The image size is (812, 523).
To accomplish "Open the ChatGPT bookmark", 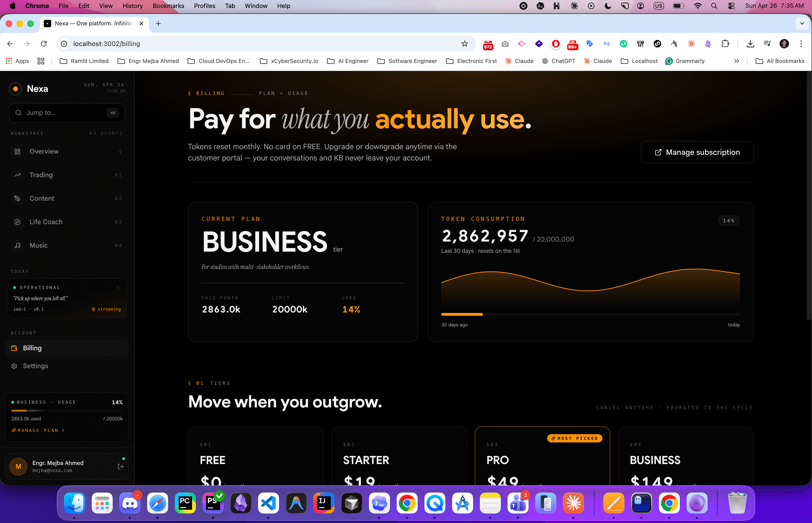I will [x=559, y=61].
